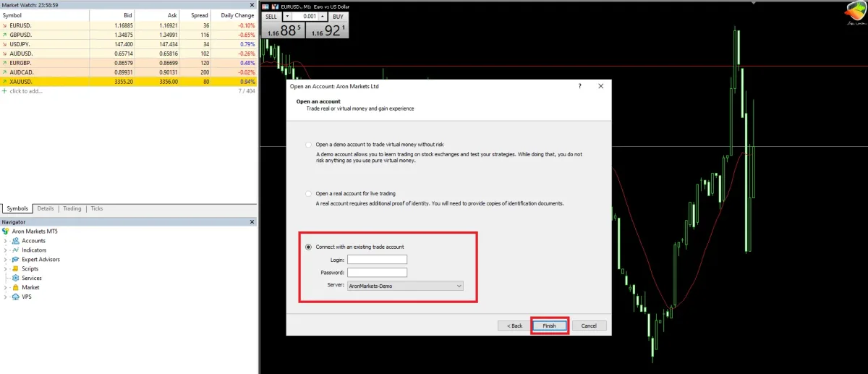Image resolution: width=868 pixels, height=374 pixels.
Task: Select the XAUUSD. row in Market Watch
Action: [129, 82]
